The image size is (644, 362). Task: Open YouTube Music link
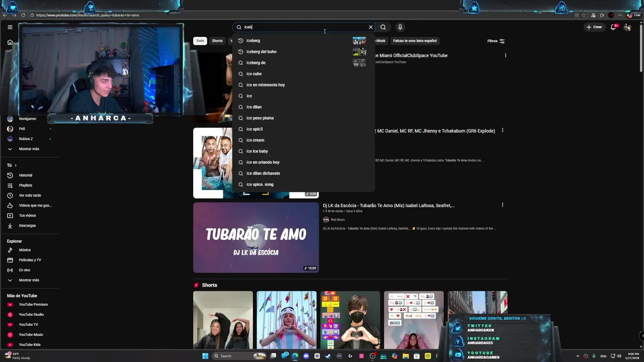pyautogui.click(x=31, y=335)
